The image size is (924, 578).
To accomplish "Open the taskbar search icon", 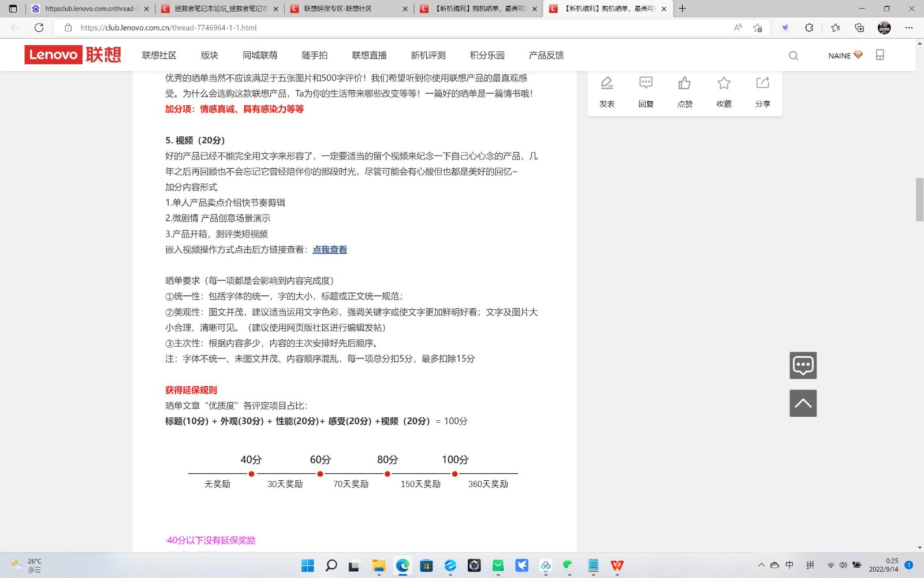I will 331,565.
